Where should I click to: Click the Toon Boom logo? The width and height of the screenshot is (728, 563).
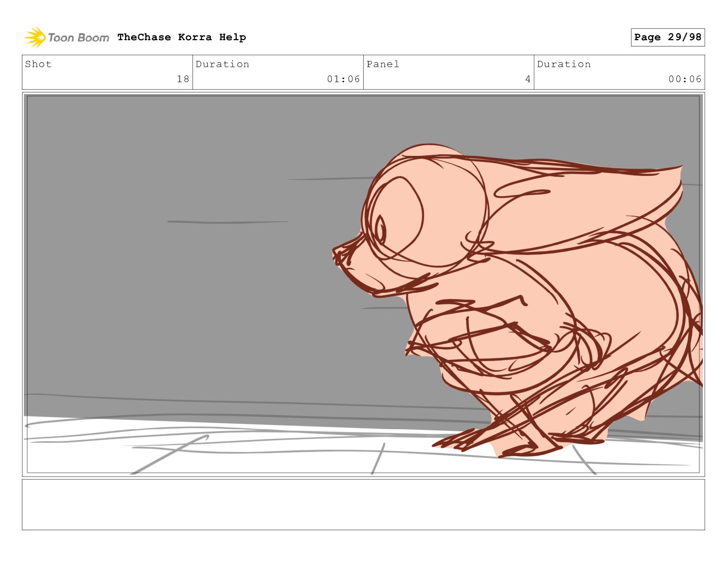(x=66, y=38)
